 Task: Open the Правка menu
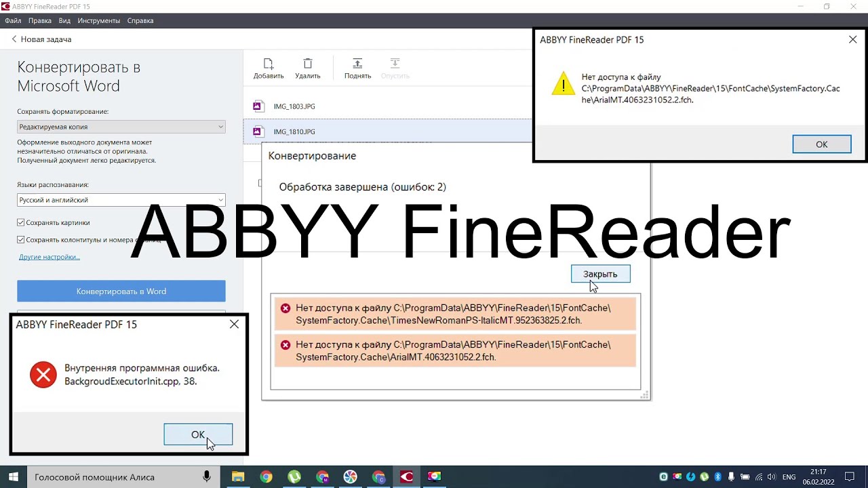click(x=40, y=21)
